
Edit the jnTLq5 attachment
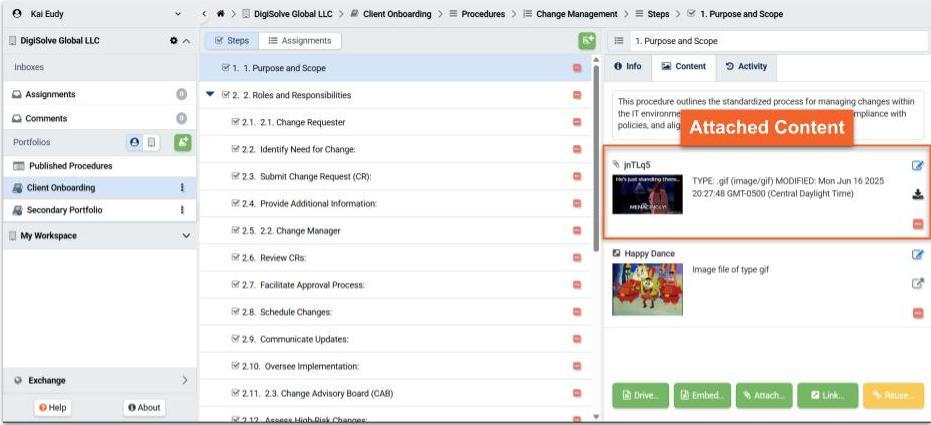(918, 166)
